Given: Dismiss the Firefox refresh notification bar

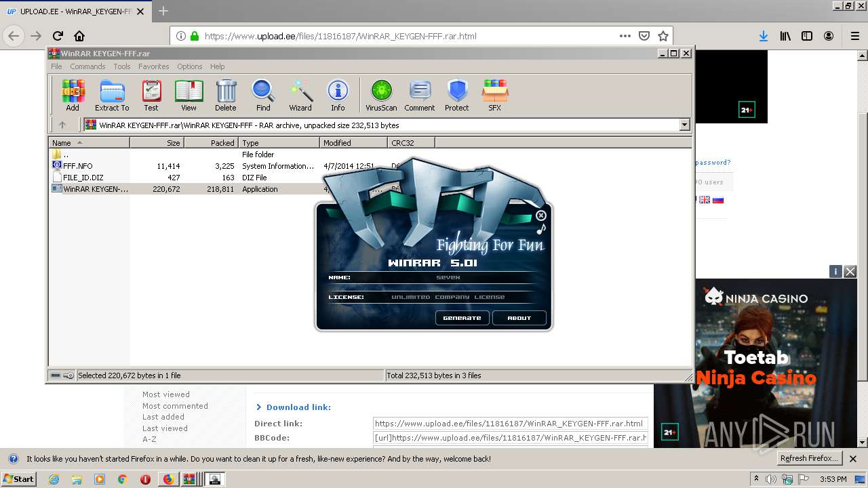Looking at the screenshot, I should click(853, 459).
